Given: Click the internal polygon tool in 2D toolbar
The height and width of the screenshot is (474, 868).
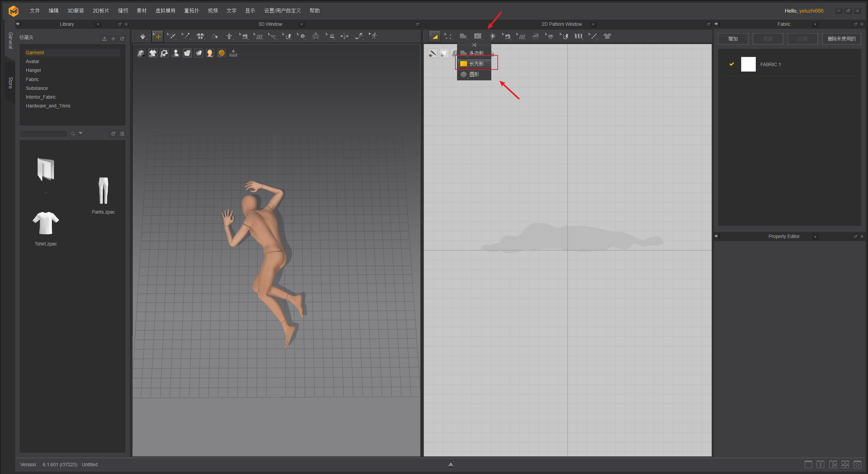Looking at the screenshot, I should pyautogui.click(x=478, y=36).
